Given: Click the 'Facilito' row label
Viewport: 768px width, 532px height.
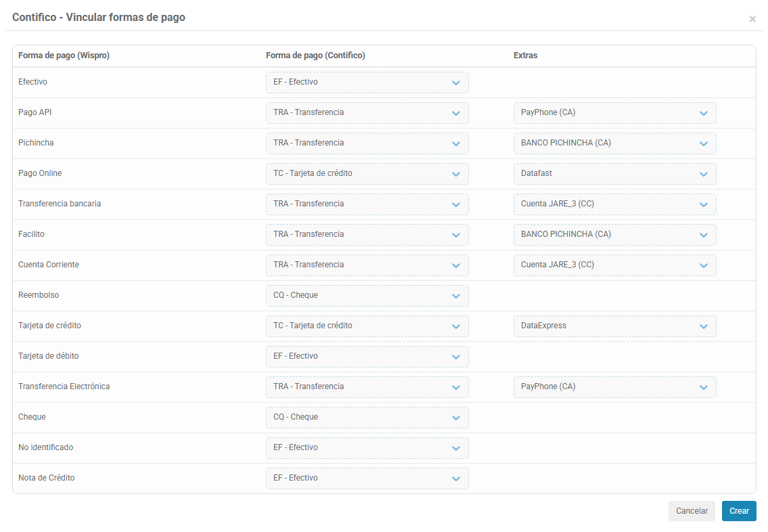Looking at the screenshot, I should [31, 234].
